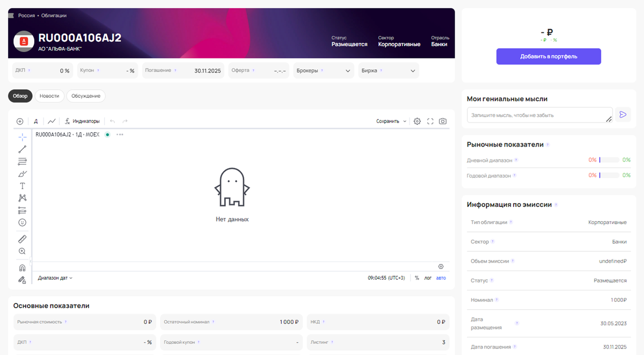The width and height of the screenshot is (644, 355).
Task: Select the text annotation tool
Action: tap(23, 186)
